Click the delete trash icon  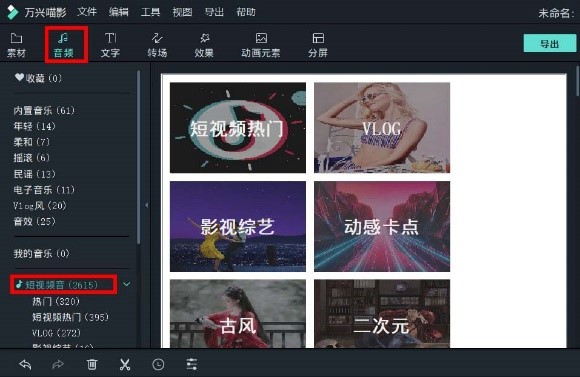point(92,364)
